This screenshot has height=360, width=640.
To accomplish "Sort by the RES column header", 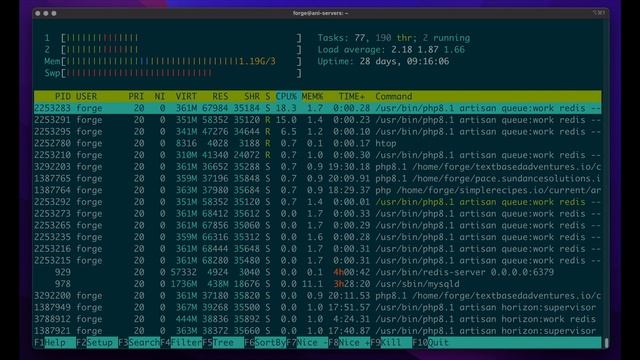I will (x=220, y=96).
